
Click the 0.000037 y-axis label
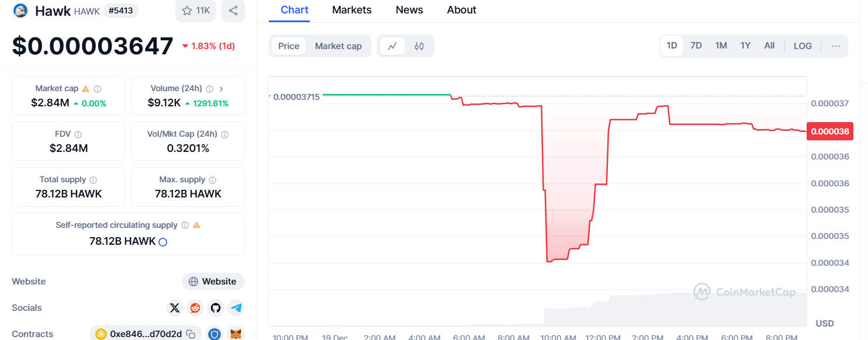[x=830, y=103]
